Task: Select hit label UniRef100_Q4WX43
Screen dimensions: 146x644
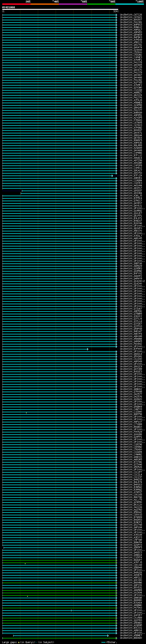Action: tap(131, 457)
